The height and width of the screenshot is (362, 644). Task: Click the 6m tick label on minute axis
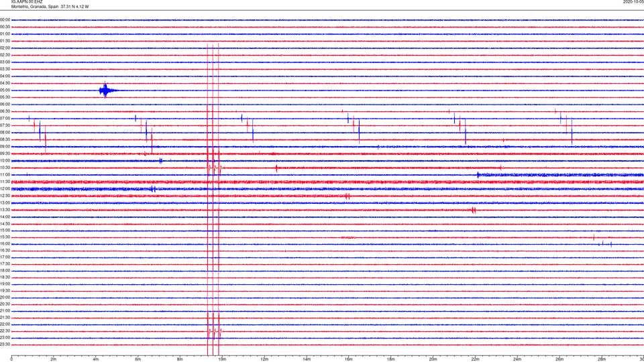tap(138, 359)
